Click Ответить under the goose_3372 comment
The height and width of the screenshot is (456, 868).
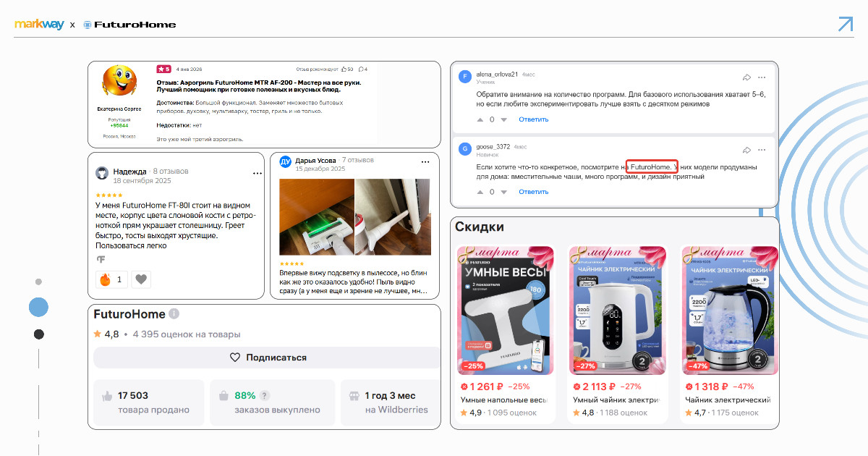click(x=533, y=192)
